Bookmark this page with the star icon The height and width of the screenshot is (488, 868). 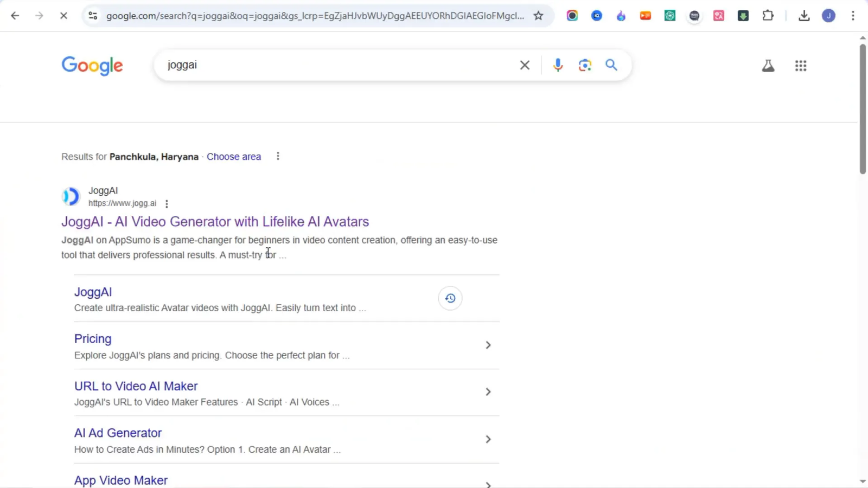click(x=538, y=16)
